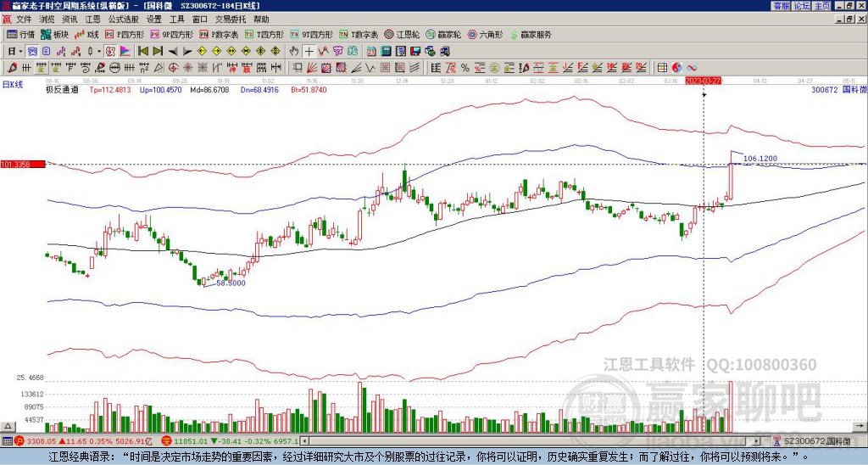Click the colorful flag chart icon
The image size is (868, 465).
[x=125, y=52]
